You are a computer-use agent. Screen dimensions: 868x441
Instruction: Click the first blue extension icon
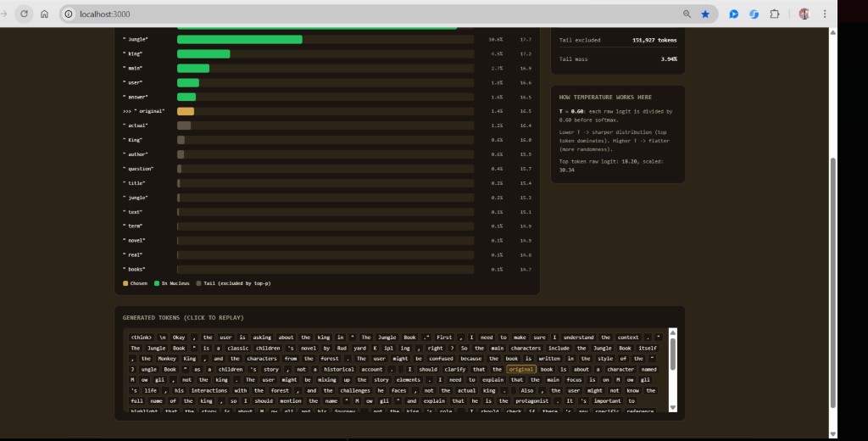coord(733,14)
